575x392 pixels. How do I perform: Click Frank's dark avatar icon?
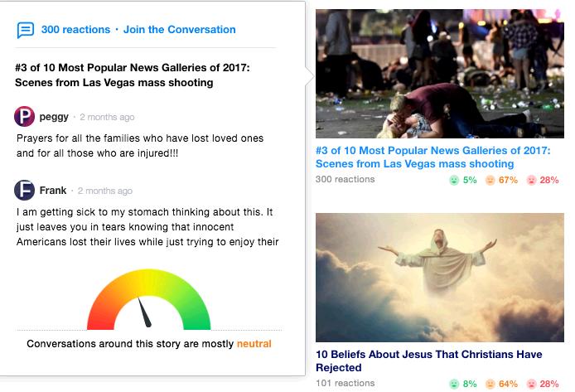click(x=25, y=191)
